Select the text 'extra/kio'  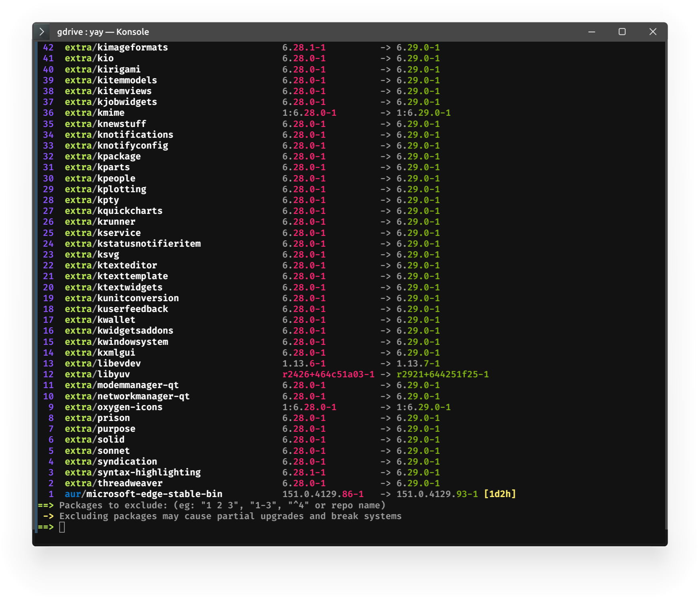89,58
